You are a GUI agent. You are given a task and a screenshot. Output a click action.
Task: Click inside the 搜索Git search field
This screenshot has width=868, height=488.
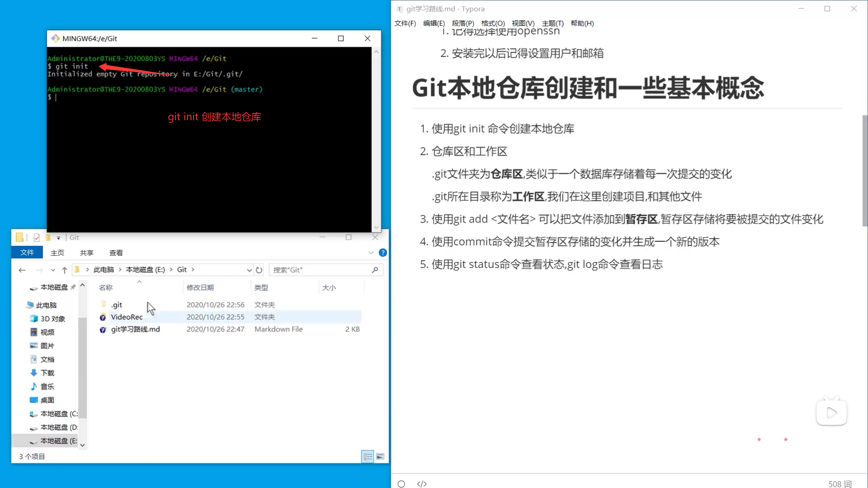[x=316, y=270]
